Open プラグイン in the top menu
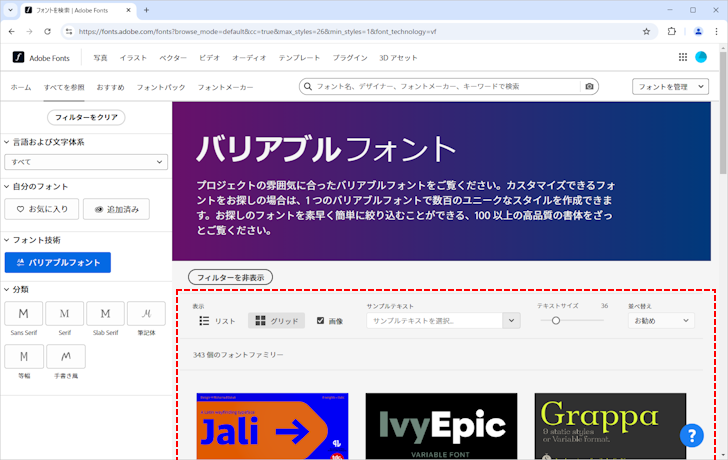The image size is (728, 460). 350,58
